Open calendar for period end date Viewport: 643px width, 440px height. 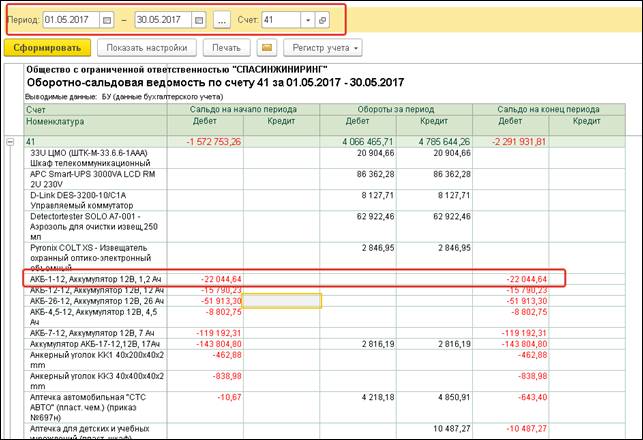pyautogui.click(x=198, y=20)
